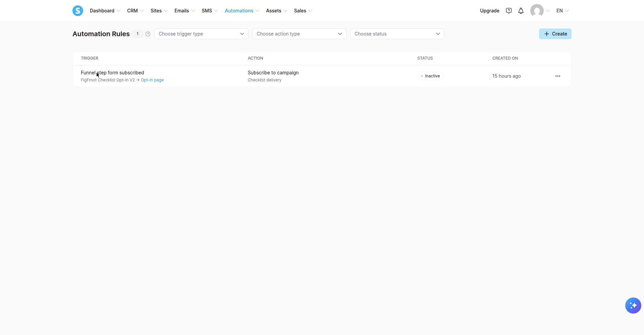644x335 pixels.
Task: Click 'Subscribe to campaign' action text
Action: tap(273, 73)
